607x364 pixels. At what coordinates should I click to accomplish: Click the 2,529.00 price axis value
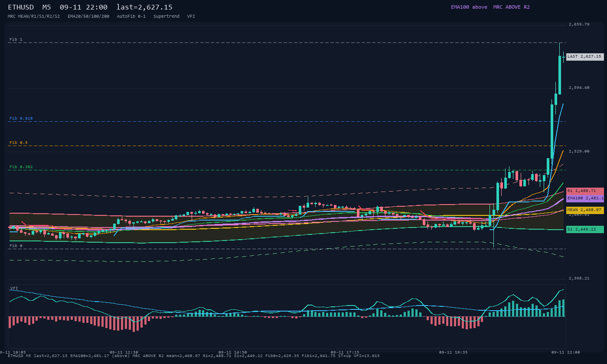tap(579, 151)
